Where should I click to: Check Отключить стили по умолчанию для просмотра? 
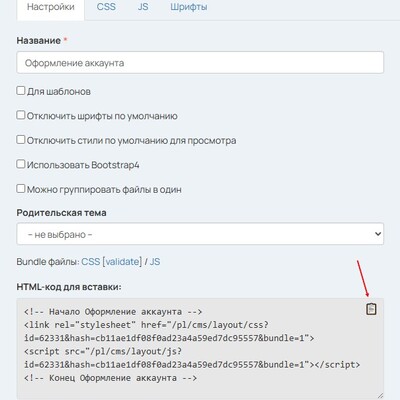[x=21, y=139]
